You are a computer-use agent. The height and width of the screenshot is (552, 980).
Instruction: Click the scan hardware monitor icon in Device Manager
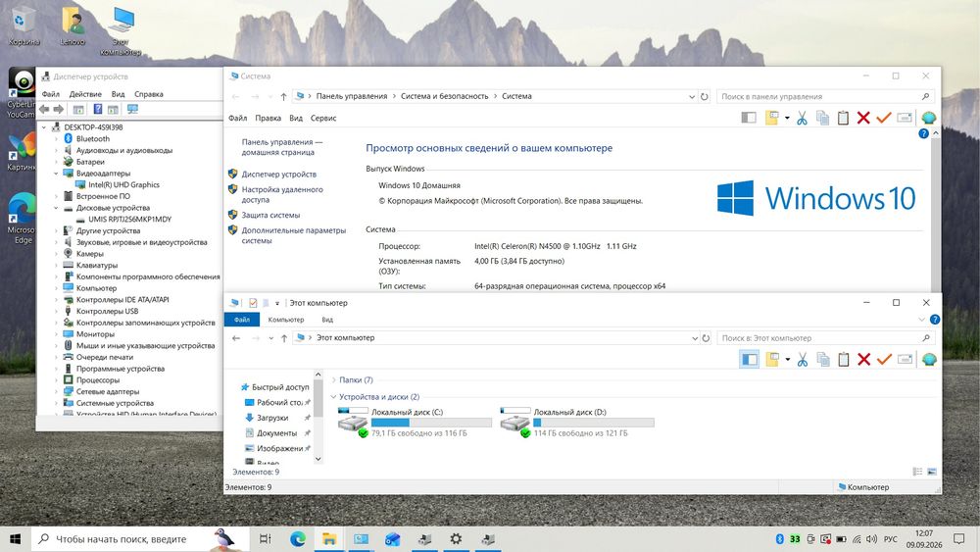click(132, 109)
